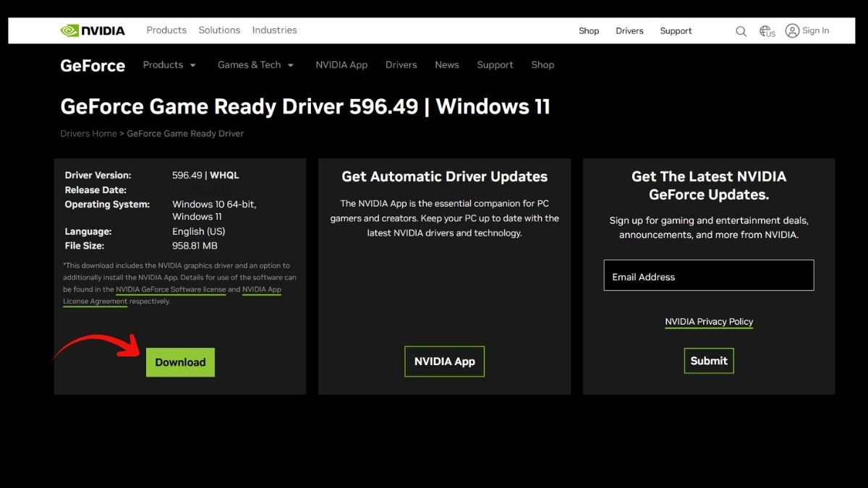The image size is (868, 488).
Task: Expand the Games & Tech dropdown
Action: [x=256, y=65]
